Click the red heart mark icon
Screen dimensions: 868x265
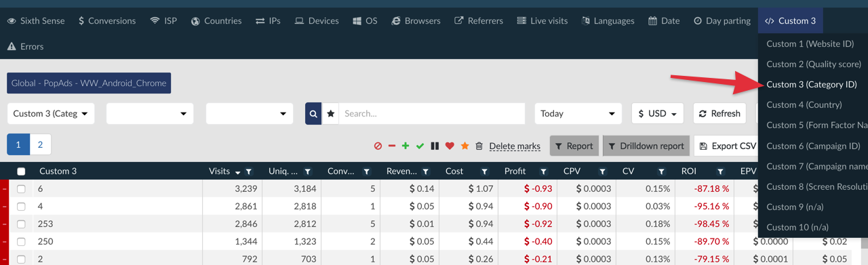[450, 146]
